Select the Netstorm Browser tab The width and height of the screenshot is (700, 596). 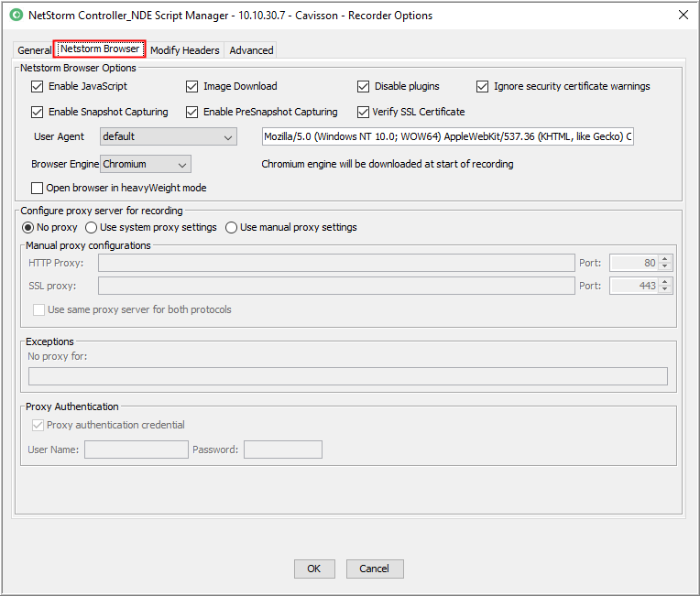coord(100,49)
